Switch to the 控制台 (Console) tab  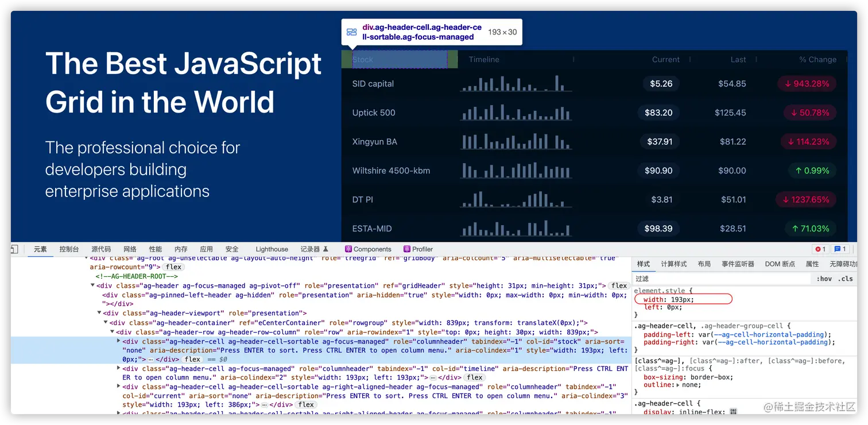69,249
